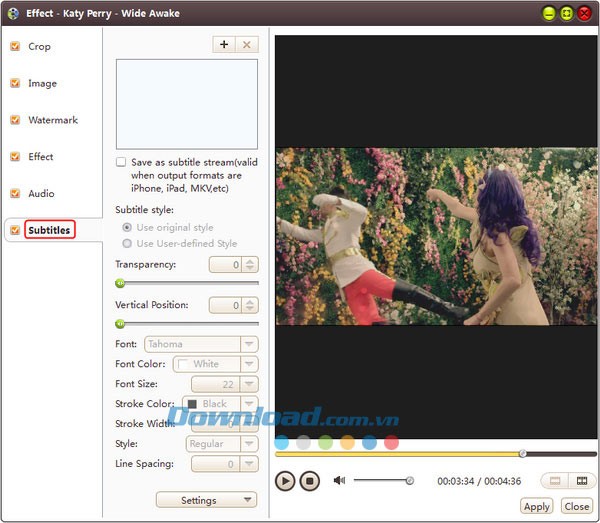Click the 00:03:34 / 00:04:36 time display
The image size is (600, 523).
[x=479, y=481]
